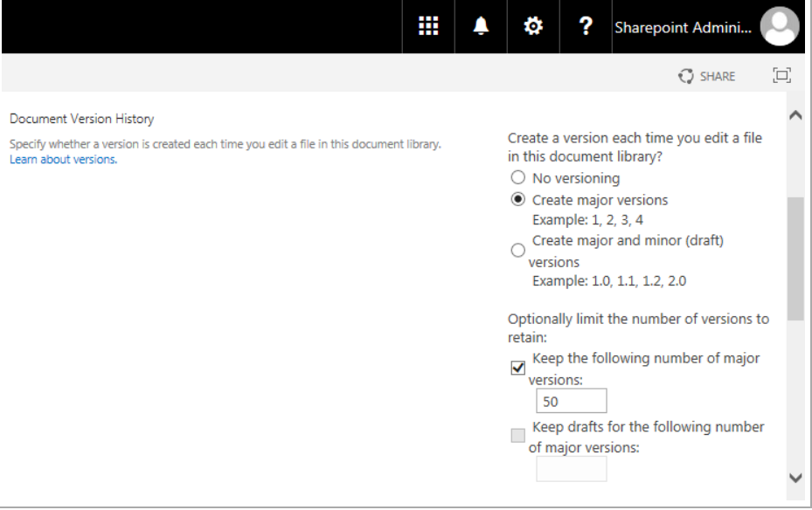Select the No versioning radio option
Image resolution: width=812 pixels, height=510 pixels.
click(517, 178)
